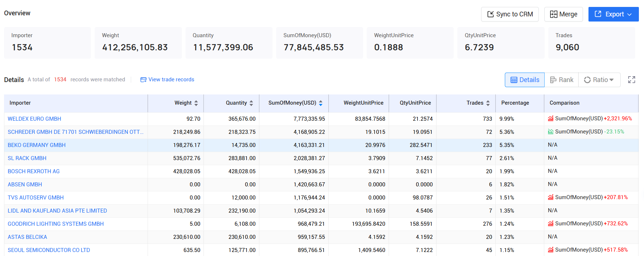Click the +517.58% comparison value
644x256 pixels.
616,250
